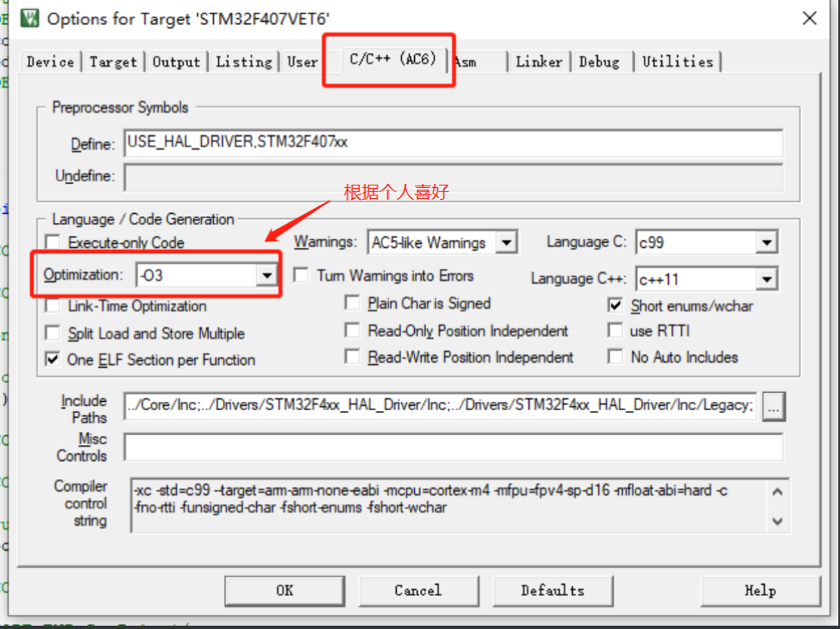
Task: Open the Language C dropdown
Action: click(767, 243)
